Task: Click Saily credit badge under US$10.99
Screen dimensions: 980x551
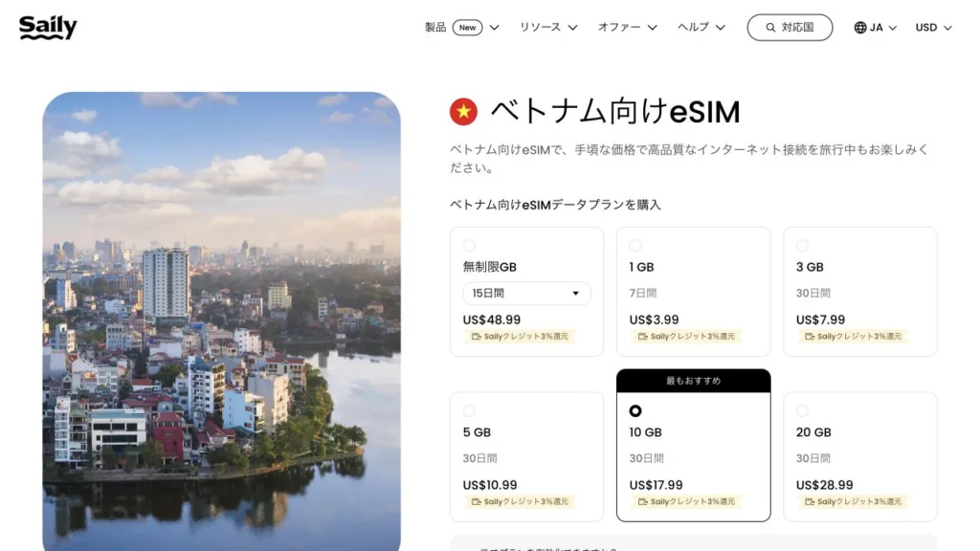Action: pos(520,501)
